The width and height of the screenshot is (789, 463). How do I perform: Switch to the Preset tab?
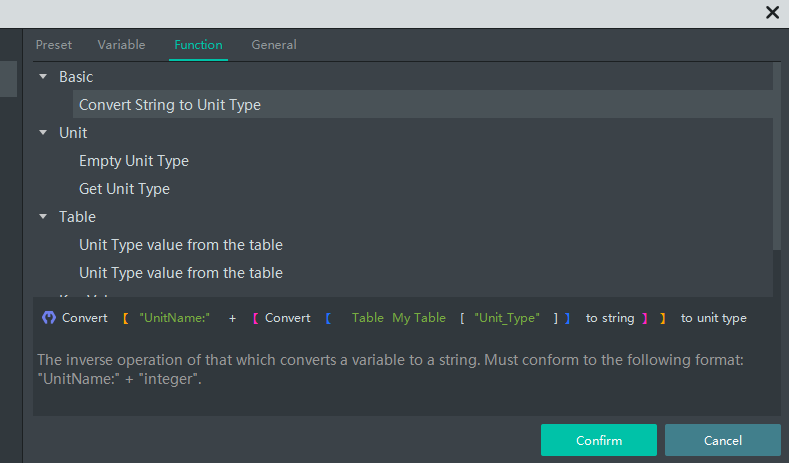pyautogui.click(x=54, y=45)
